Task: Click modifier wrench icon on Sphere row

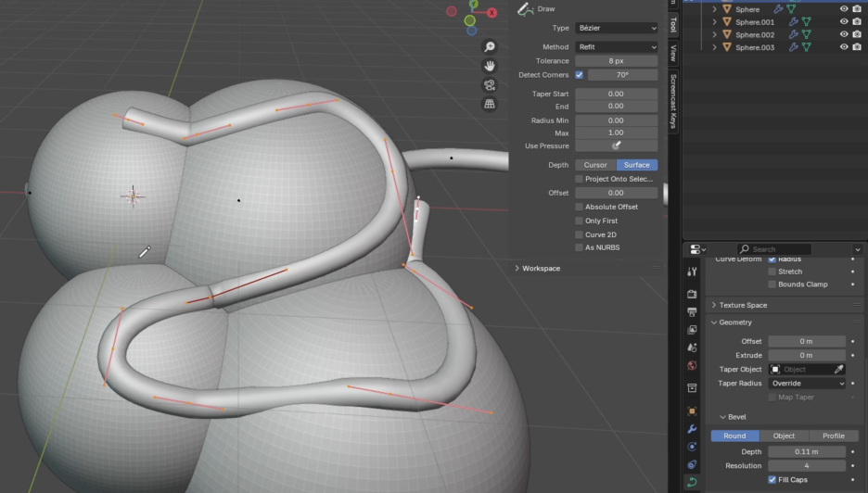Action: [778, 9]
